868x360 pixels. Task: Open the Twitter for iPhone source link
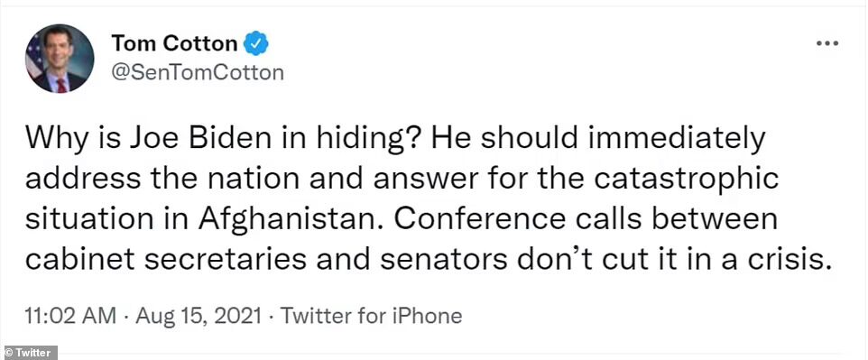(x=371, y=317)
